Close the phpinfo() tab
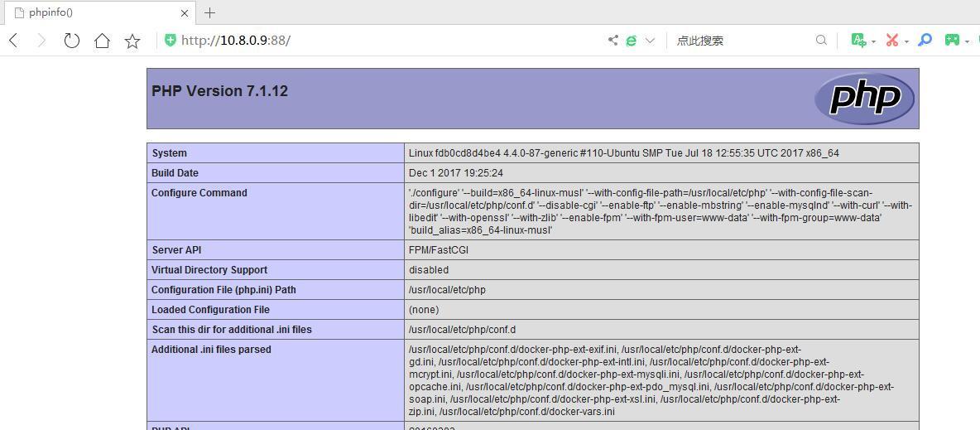980x430 pixels. 185,13
